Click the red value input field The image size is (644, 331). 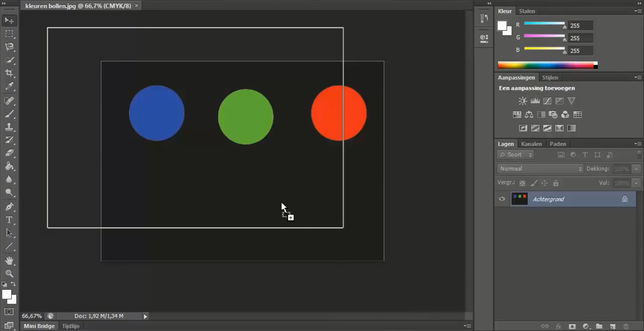pyautogui.click(x=580, y=25)
